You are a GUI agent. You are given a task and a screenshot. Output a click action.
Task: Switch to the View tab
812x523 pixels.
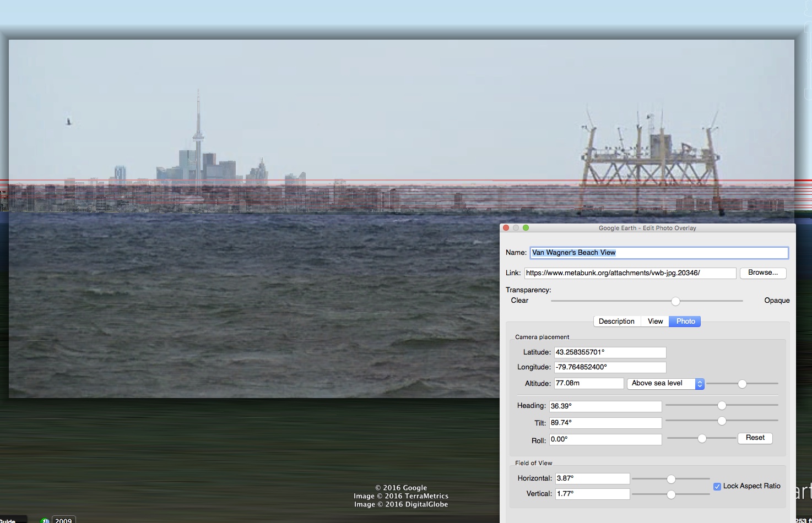655,322
